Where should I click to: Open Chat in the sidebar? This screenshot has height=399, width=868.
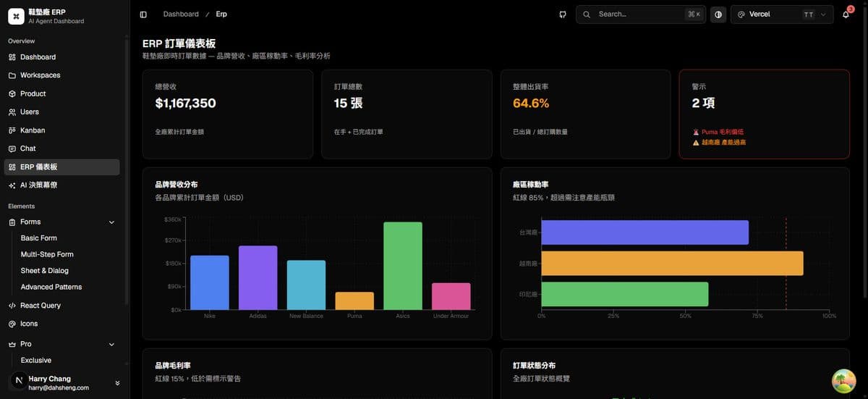(x=63, y=148)
